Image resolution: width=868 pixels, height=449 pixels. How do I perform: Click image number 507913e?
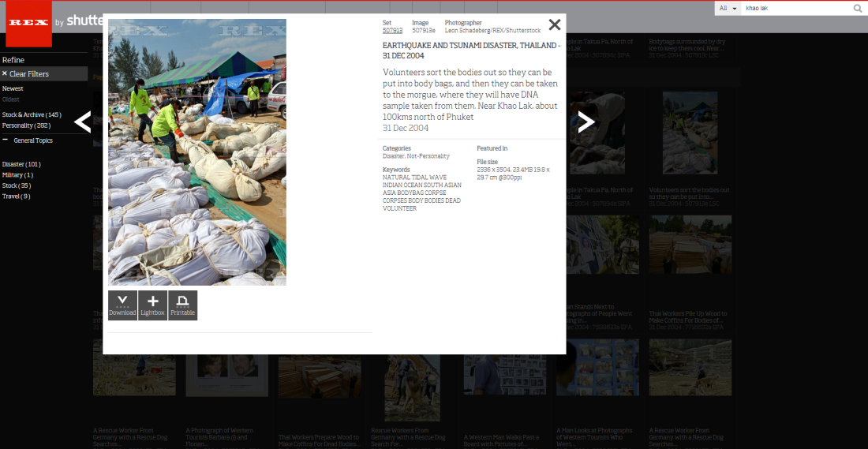click(x=424, y=31)
